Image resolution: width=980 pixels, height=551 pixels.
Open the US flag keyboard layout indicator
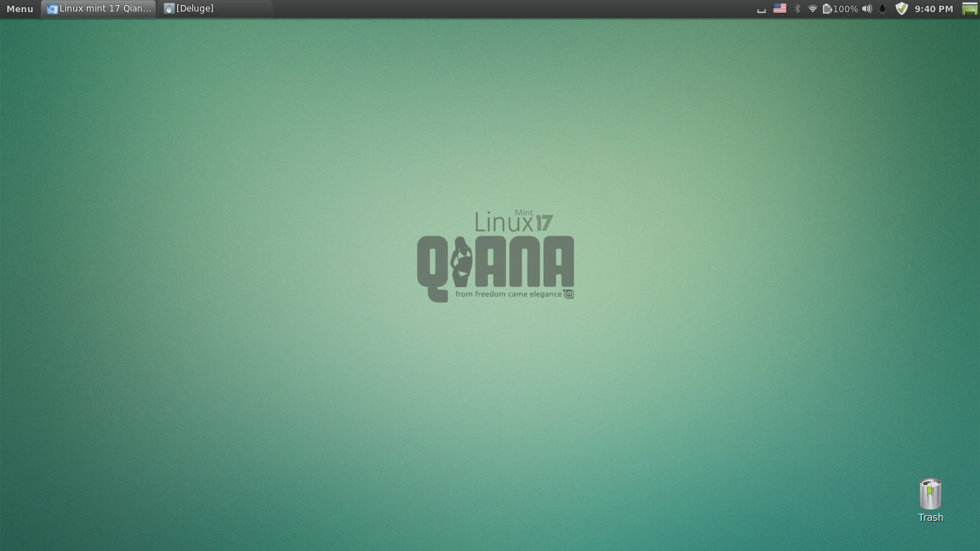[780, 9]
